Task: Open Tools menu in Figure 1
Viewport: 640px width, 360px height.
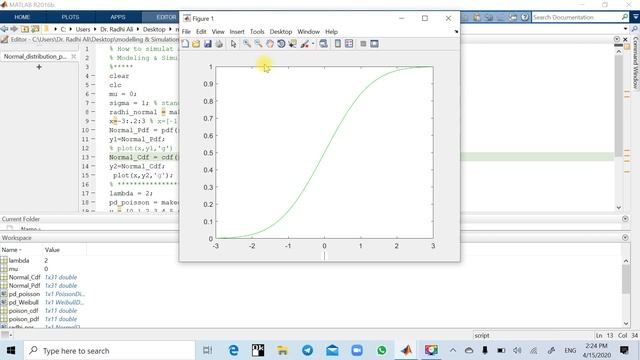Action: [257, 31]
